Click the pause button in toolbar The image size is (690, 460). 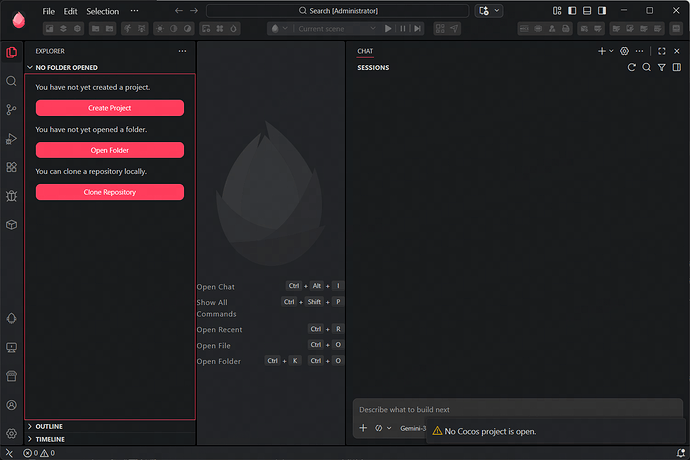point(403,29)
